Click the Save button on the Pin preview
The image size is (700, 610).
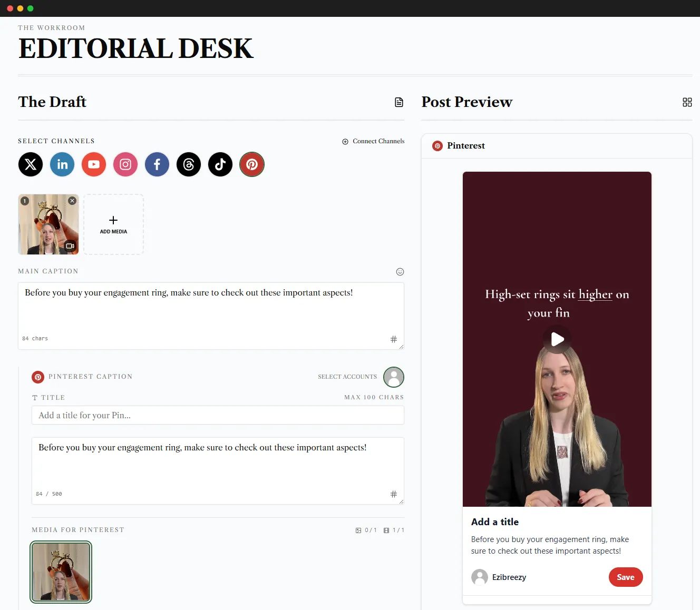(x=626, y=577)
